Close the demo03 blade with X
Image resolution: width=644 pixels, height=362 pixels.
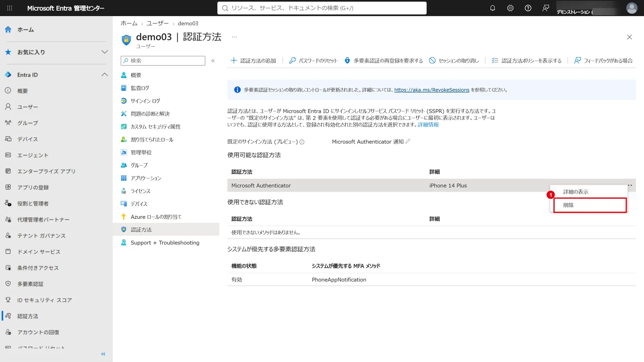[630, 37]
